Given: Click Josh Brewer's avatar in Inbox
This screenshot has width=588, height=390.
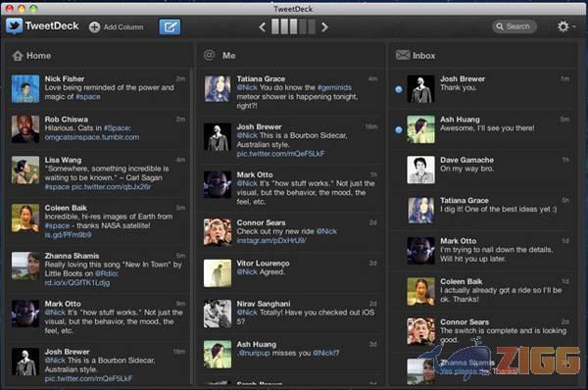Looking at the screenshot, I should tap(421, 89).
